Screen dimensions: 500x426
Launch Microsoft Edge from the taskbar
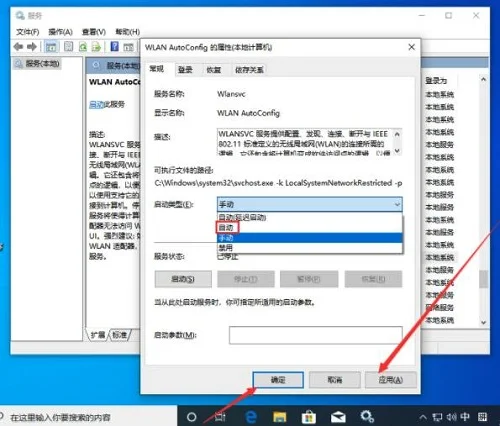coord(251,417)
